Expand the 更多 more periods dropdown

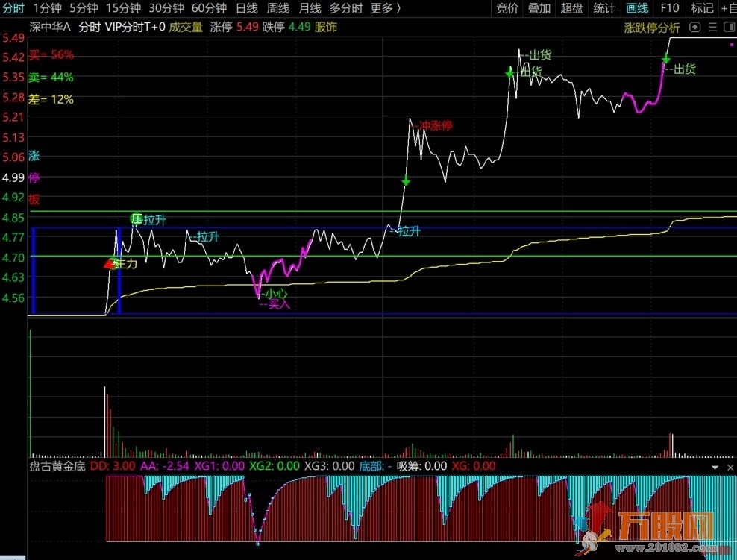(x=385, y=8)
